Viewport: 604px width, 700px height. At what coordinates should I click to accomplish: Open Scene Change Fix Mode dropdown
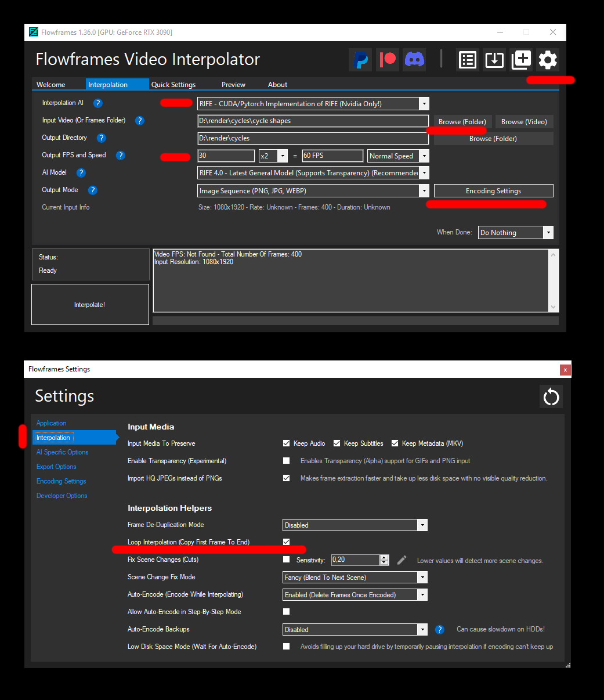coord(355,578)
